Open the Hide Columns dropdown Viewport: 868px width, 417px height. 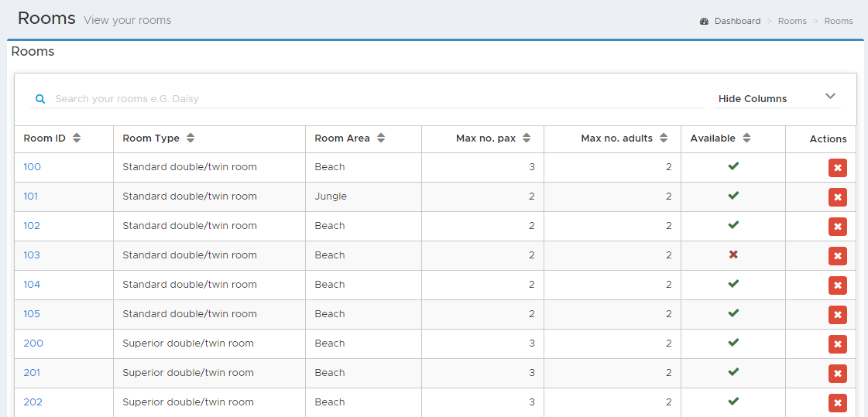tap(777, 98)
